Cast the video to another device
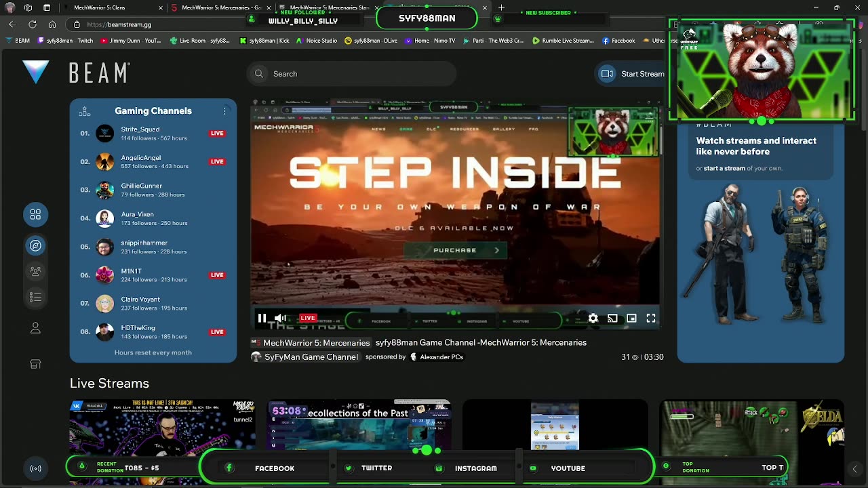 pyautogui.click(x=612, y=318)
